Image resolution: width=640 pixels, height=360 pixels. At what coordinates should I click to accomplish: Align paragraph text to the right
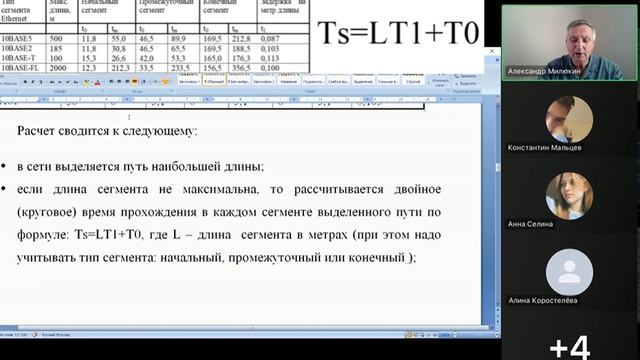[x=127, y=81]
